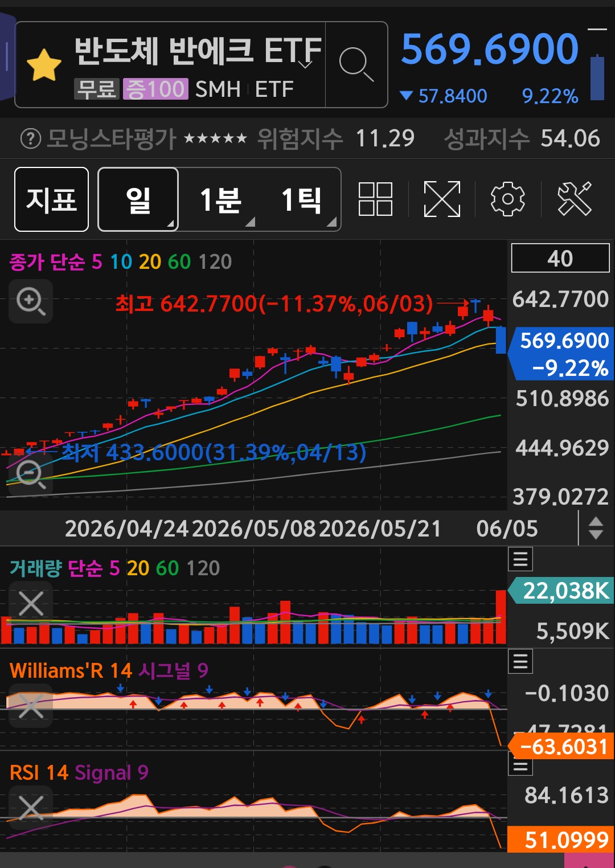The width and height of the screenshot is (615, 868).
Task: Click the current price tag 569.6900 -9.22% on axis
Action: (x=561, y=354)
